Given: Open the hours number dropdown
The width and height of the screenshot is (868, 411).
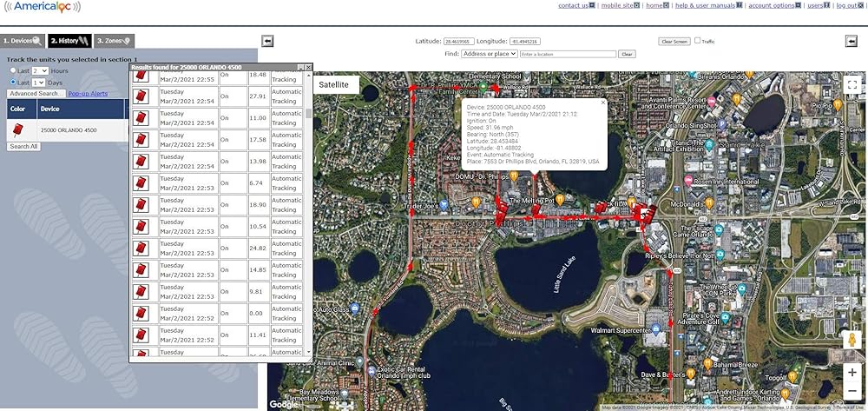Looking at the screenshot, I should coord(40,70).
